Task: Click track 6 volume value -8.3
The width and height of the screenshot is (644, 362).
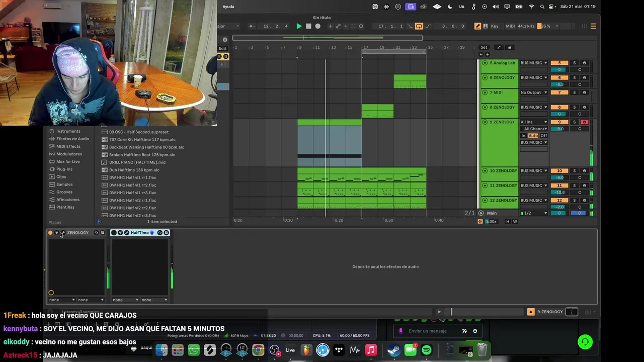Action: (x=559, y=84)
